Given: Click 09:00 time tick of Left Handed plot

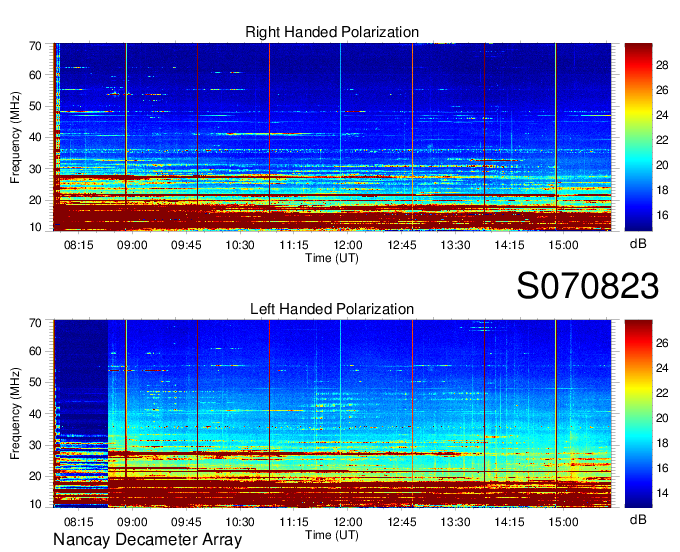Looking at the screenshot, I should [132, 522].
